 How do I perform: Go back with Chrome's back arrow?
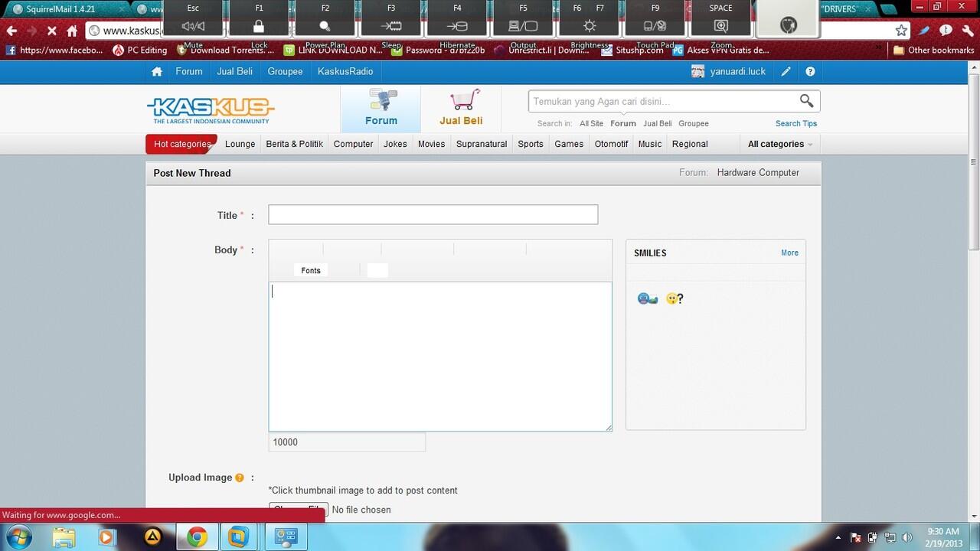[x=11, y=31]
